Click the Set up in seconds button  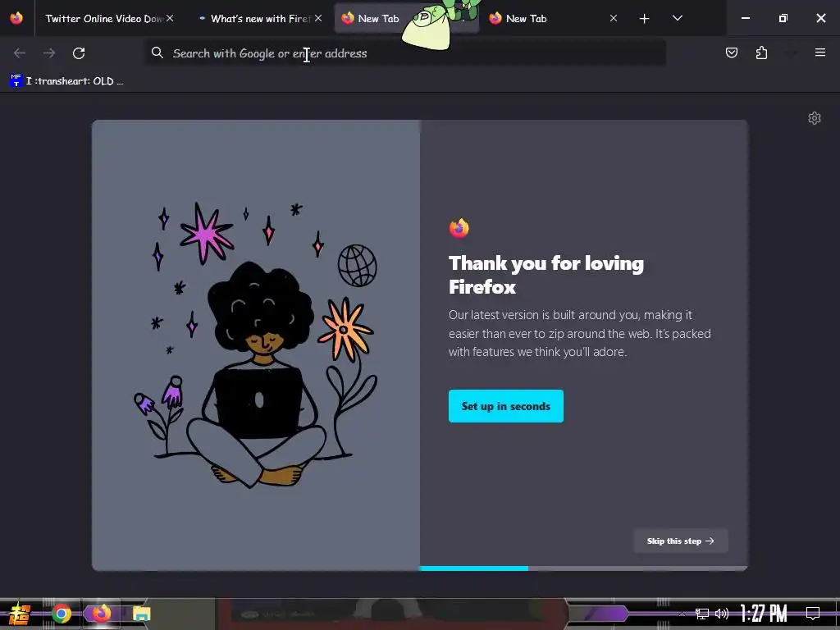click(505, 406)
